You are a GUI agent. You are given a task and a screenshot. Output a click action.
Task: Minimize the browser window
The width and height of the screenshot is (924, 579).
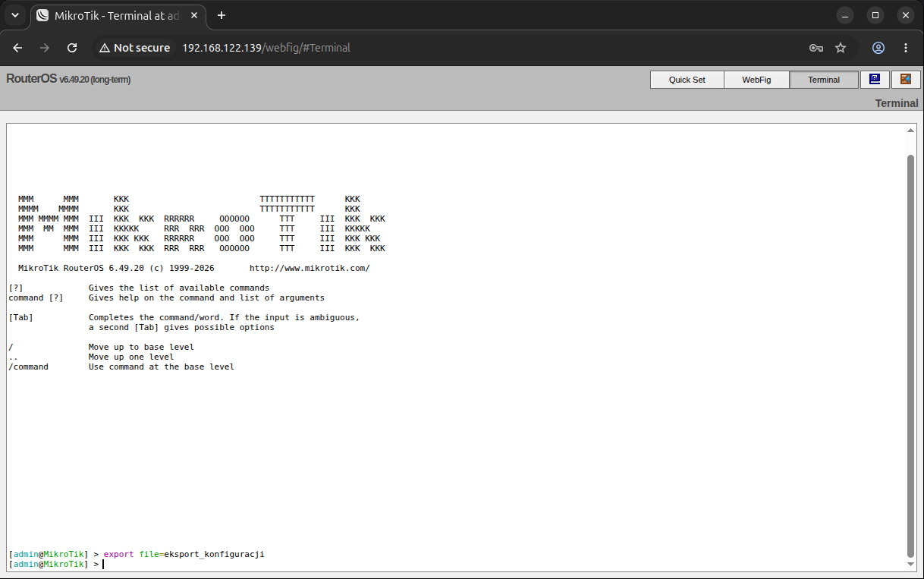(x=846, y=15)
